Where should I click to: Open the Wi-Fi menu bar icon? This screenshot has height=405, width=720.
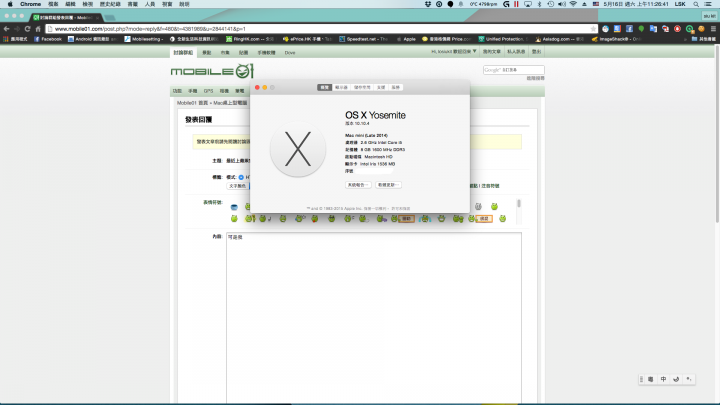[x=573, y=4]
